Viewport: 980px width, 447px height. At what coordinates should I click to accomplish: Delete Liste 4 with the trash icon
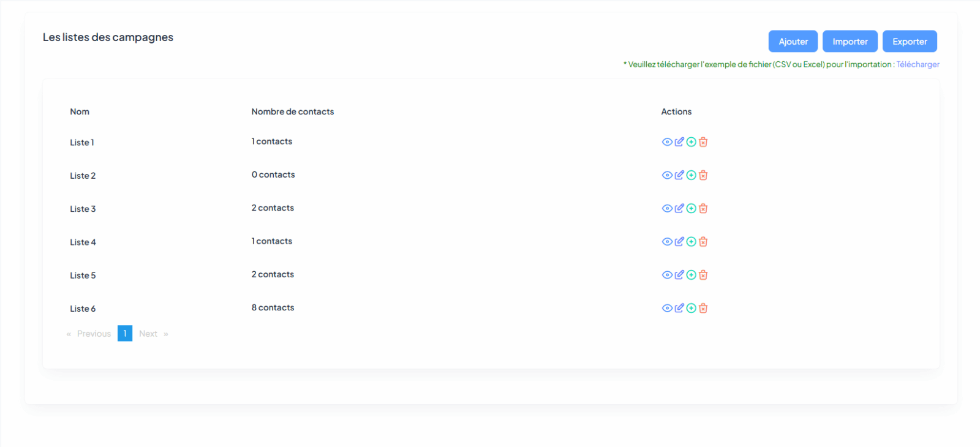pos(703,242)
